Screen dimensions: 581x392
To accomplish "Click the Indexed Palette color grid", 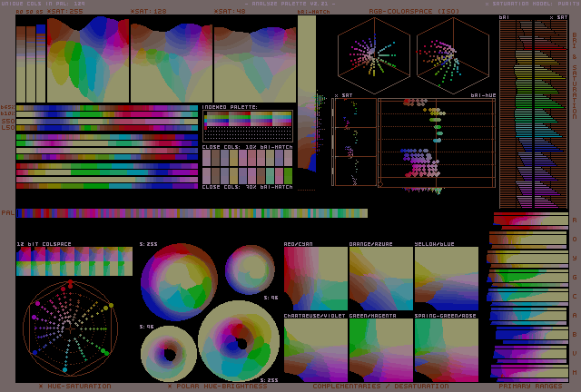I will (x=247, y=122).
